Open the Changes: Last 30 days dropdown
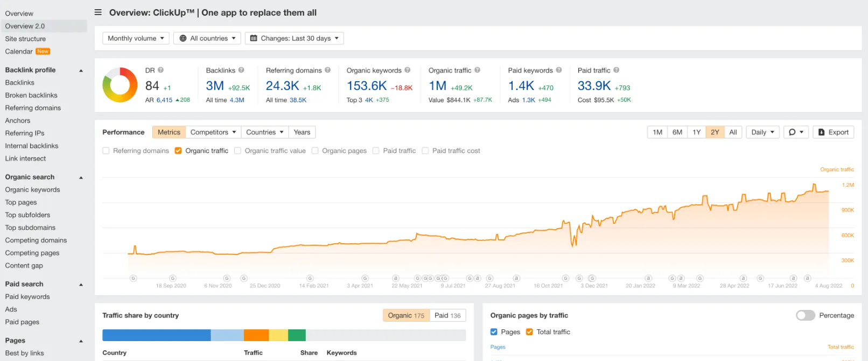The width and height of the screenshot is (868, 361). [x=295, y=38]
